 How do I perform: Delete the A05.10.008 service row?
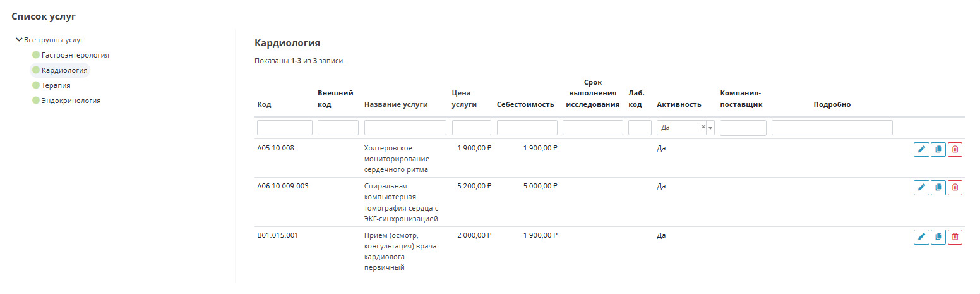pyautogui.click(x=955, y=150)
